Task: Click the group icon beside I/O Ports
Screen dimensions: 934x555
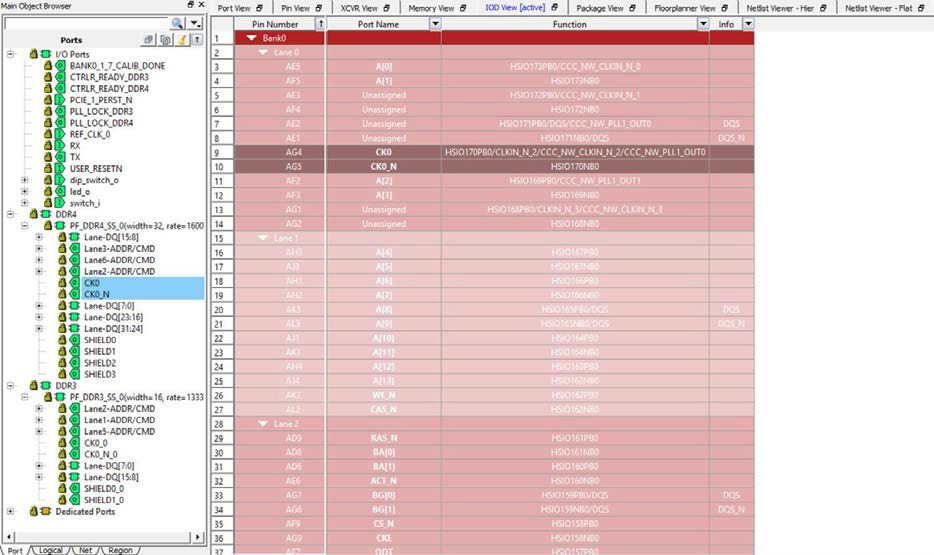Action: point(46,54)
